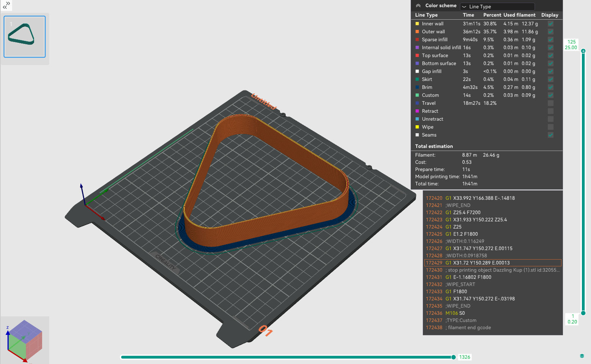The width and height of the screenshot is (591, 364).
Task: Click the Internal solid infill label
Action: 441,48
